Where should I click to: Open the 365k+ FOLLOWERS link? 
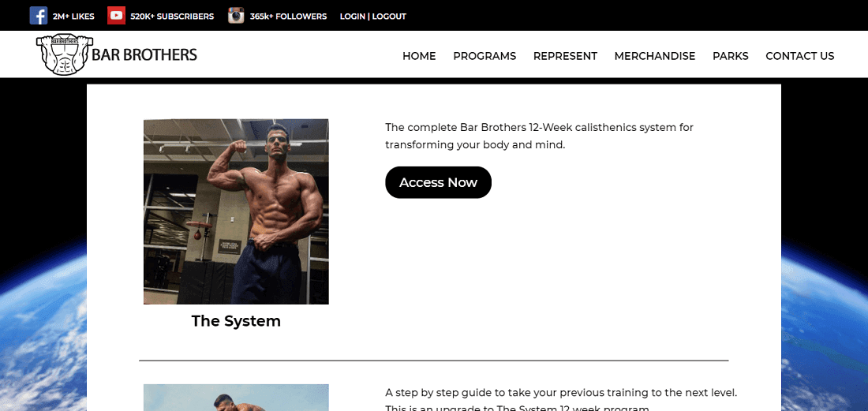[x=288, y=17]
